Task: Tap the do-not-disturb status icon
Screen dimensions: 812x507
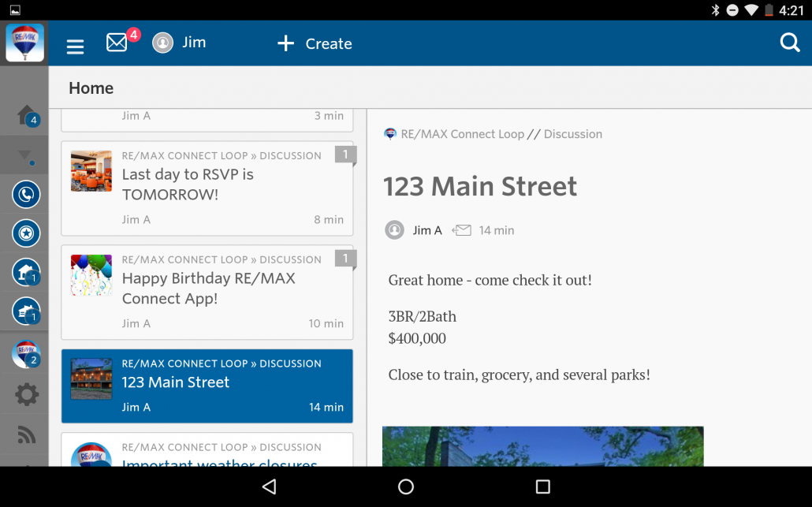Action: 732,9
